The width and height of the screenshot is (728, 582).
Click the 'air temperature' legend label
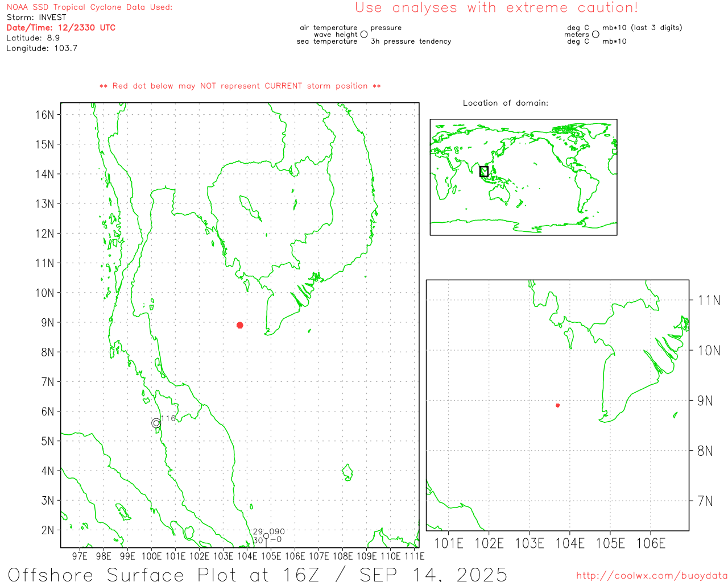(x=329, y=27)
